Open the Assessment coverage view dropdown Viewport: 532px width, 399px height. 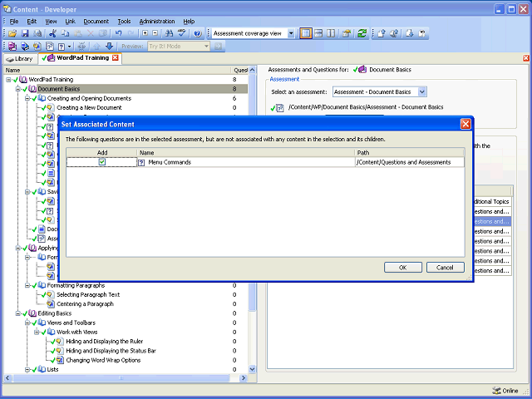(291, 33)
